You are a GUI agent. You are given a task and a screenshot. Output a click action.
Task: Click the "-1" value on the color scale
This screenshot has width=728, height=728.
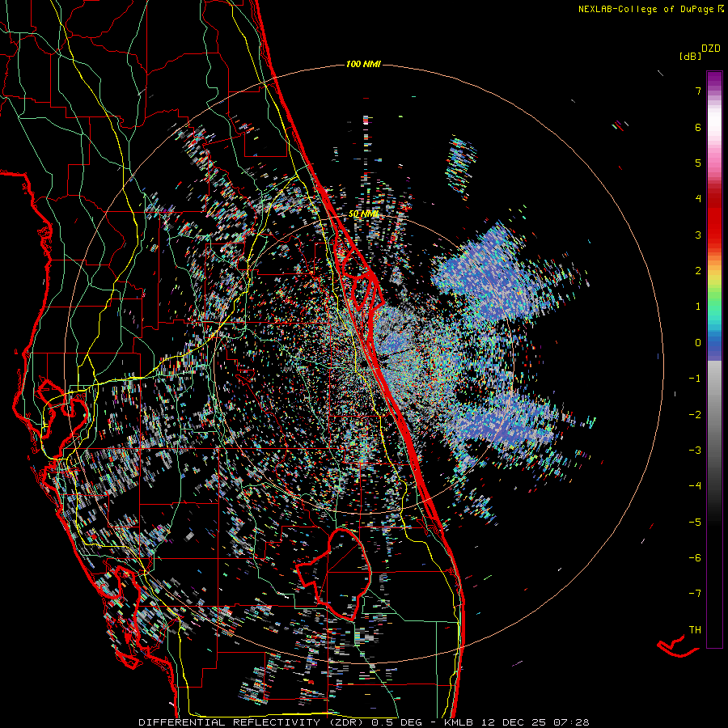click(695, 379)
